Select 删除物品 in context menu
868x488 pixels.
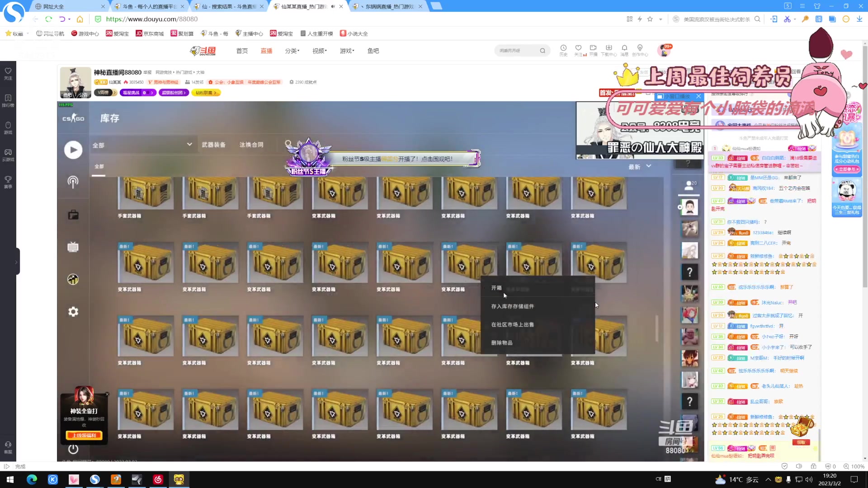538,343
